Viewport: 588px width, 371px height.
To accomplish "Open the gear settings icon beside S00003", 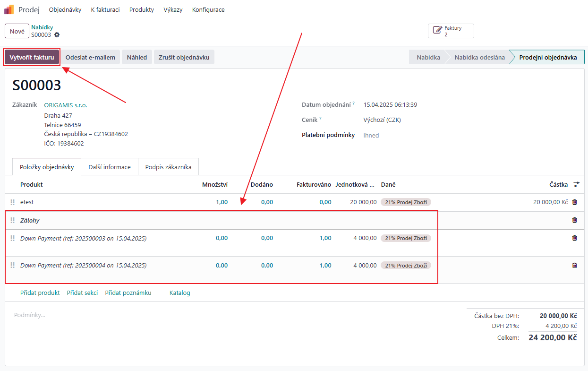I will pos(57,35).
